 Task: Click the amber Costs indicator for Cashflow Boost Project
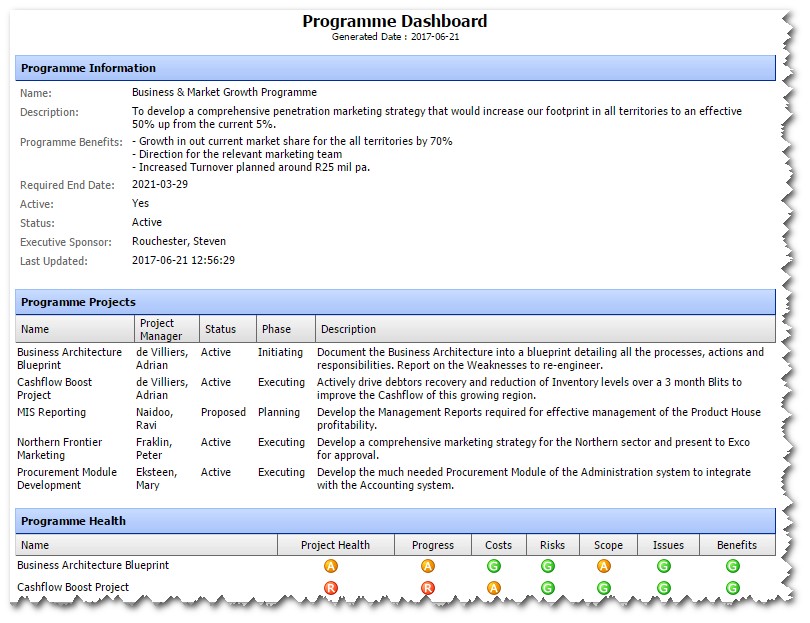(x=493, y=587)
